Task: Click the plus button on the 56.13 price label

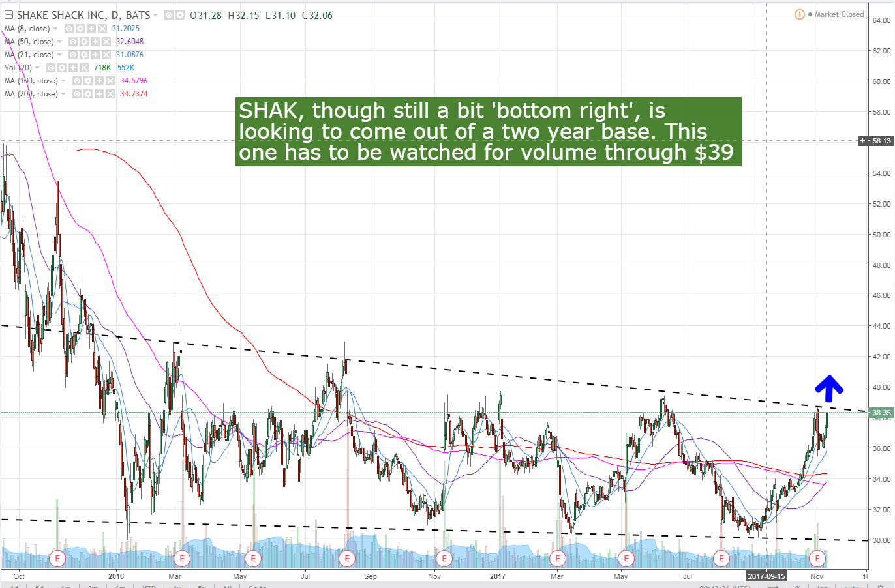Action: coord(863,141)
